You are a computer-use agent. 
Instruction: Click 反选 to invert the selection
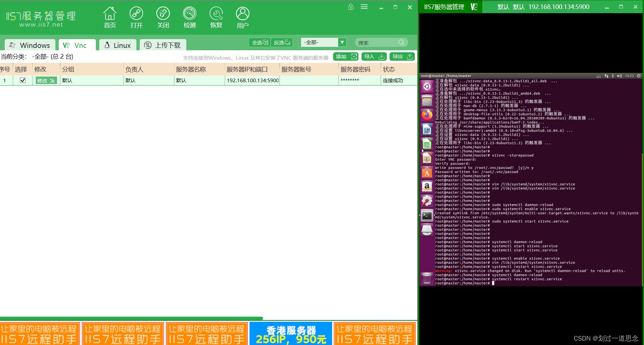pos(281,42)
